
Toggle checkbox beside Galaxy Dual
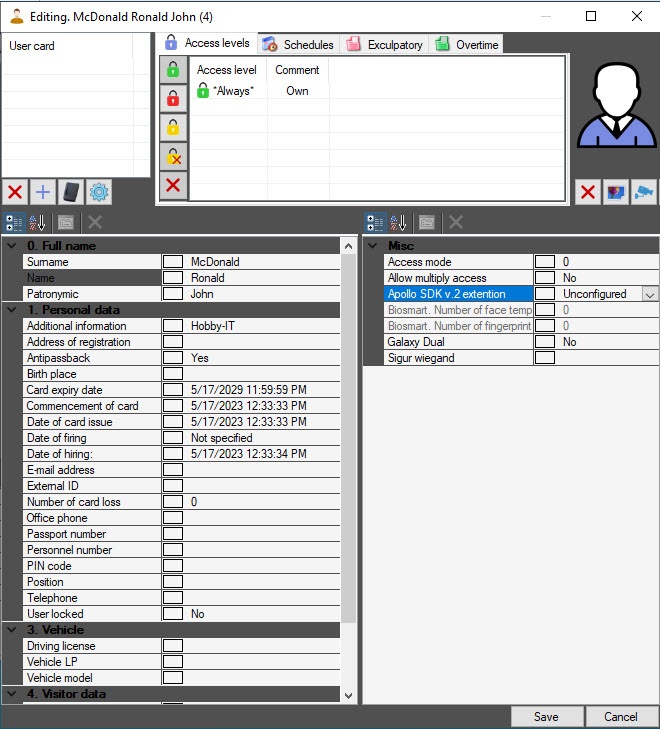pyautogui.click(x=545, y=342)
